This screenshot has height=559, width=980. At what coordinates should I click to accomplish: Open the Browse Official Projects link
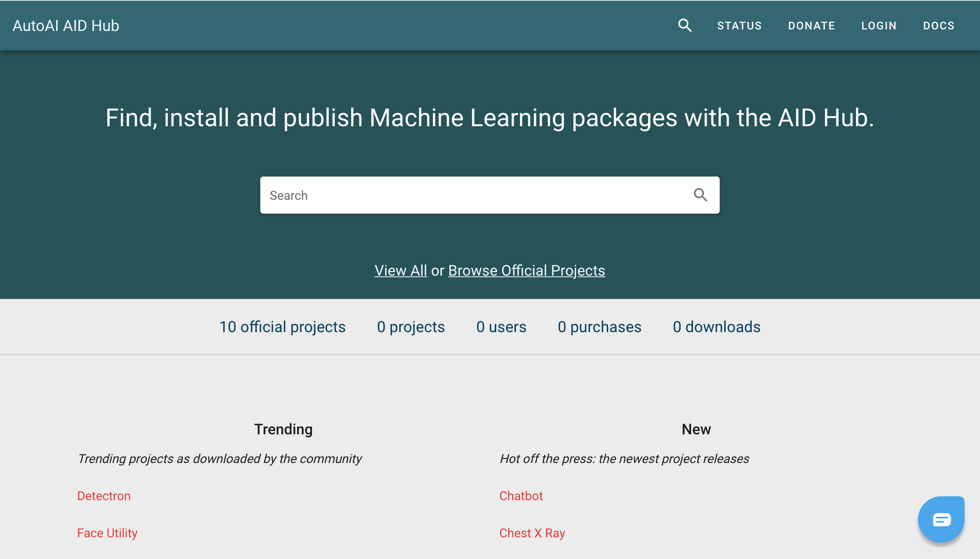point(526,271)
